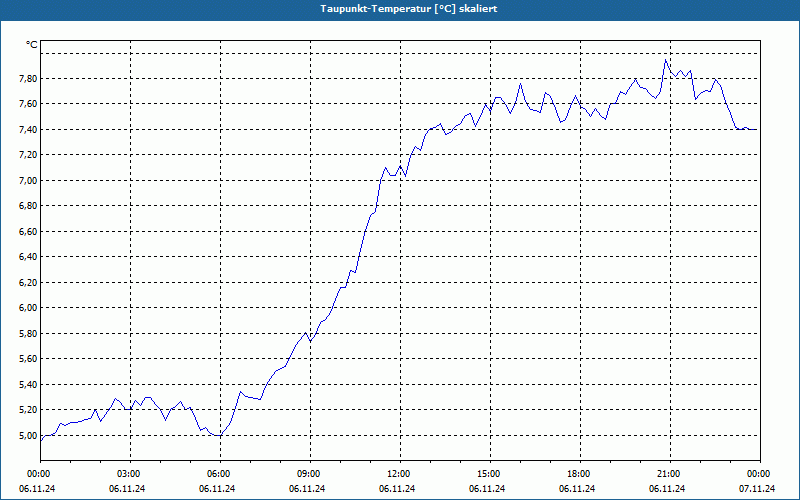Select the 6,40 y-axis label
Viewport: 800px width, 500px height.
[29, 257]
